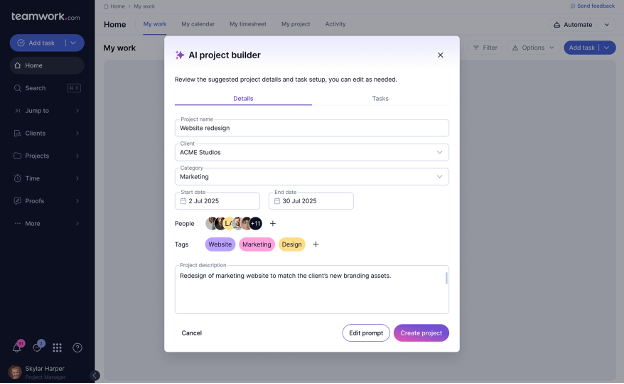Click the Cancel button
Image resolution: width=624 pixels, height=384 pixels.
192,333
